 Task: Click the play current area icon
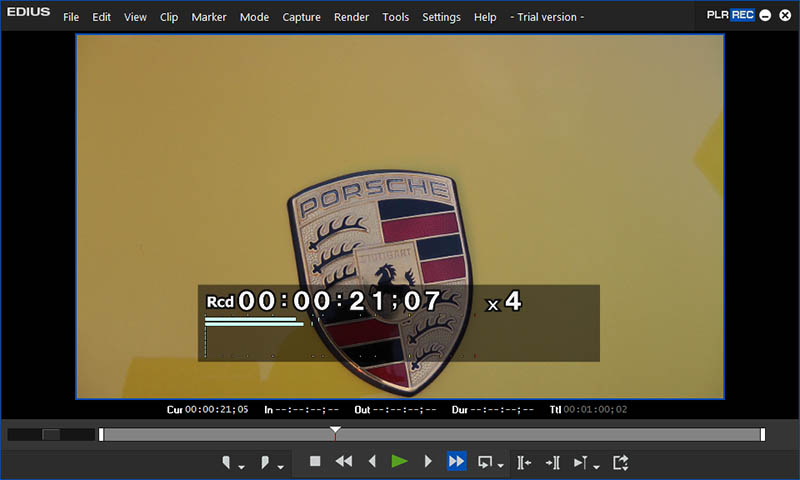581,462
